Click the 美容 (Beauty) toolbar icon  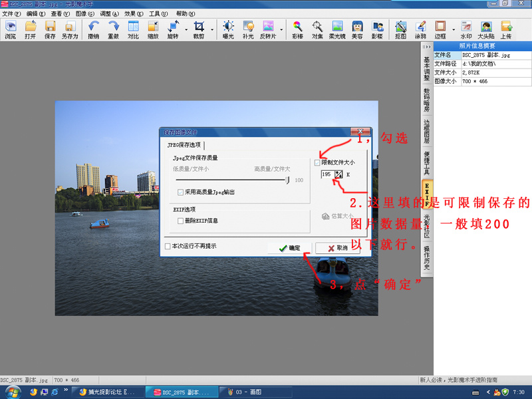pos(357,29)
